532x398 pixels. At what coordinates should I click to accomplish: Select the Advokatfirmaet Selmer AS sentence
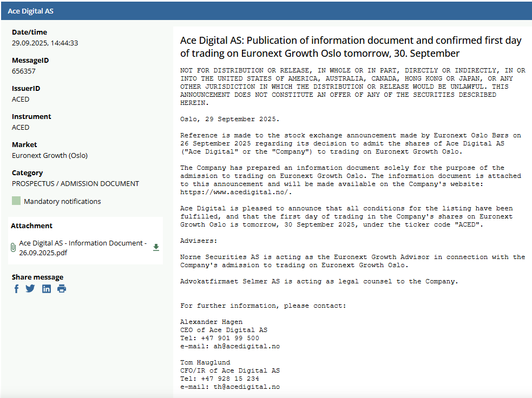point(319,281)
